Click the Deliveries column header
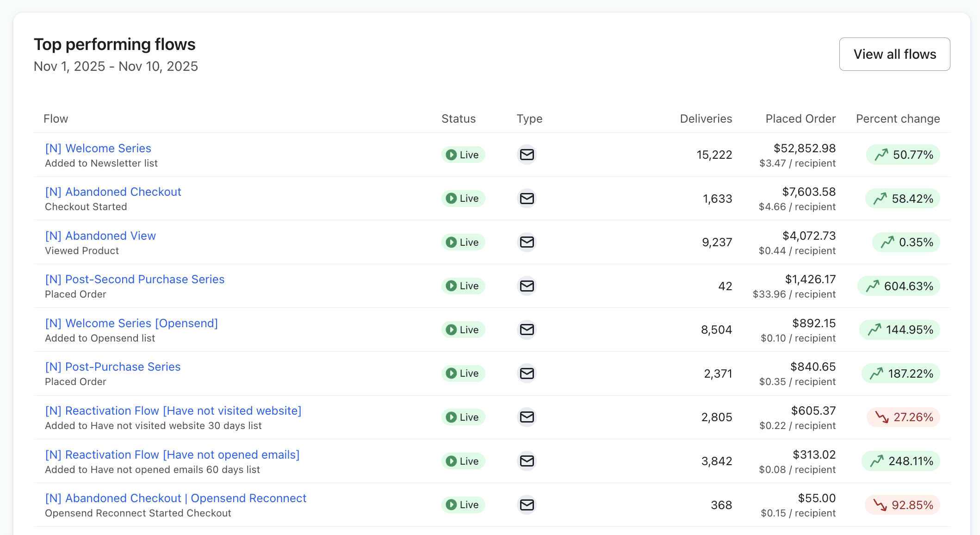 [706, 119]
